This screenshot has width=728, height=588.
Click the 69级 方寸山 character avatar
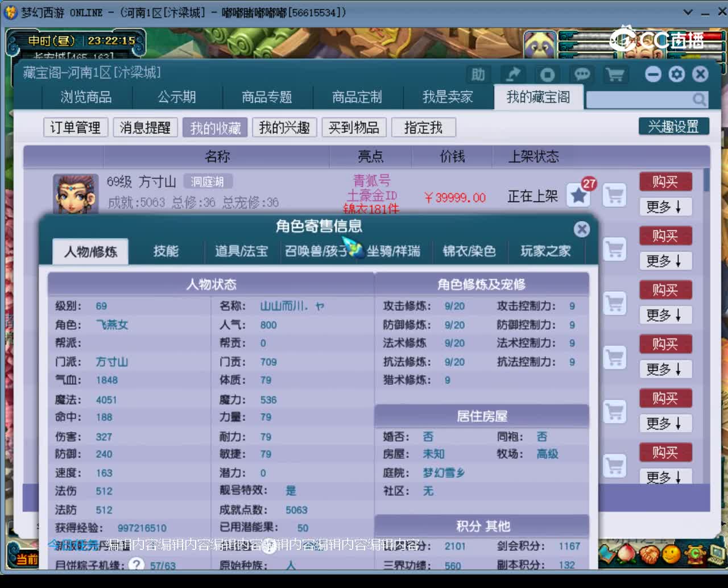76,193
